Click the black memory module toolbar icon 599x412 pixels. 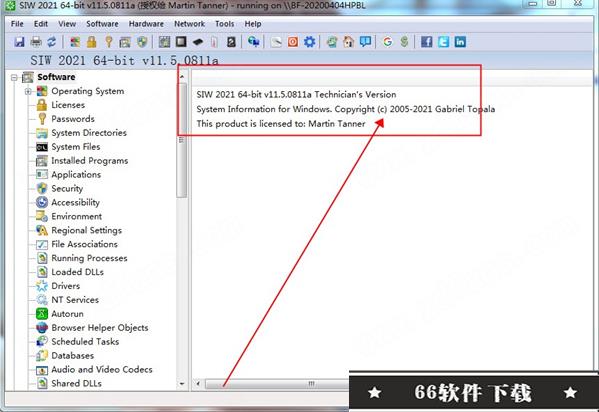(198, 42)
